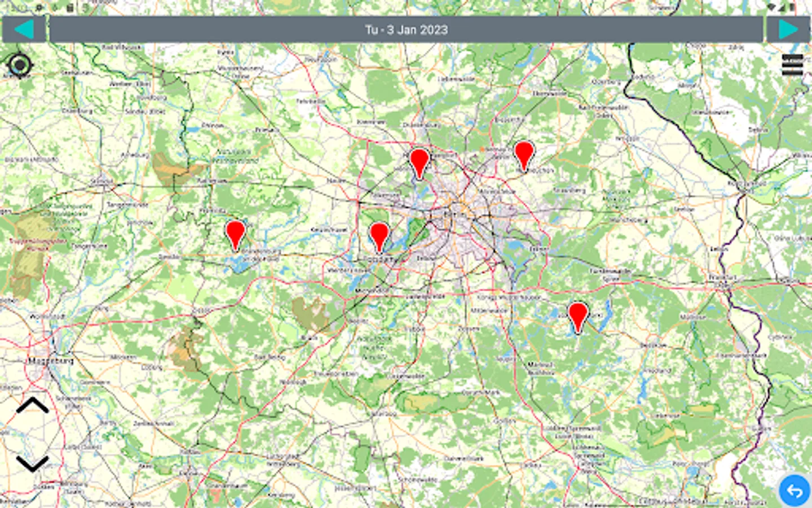Go to previous day with left arrow
812x508 pixels.
pos(24,29)
